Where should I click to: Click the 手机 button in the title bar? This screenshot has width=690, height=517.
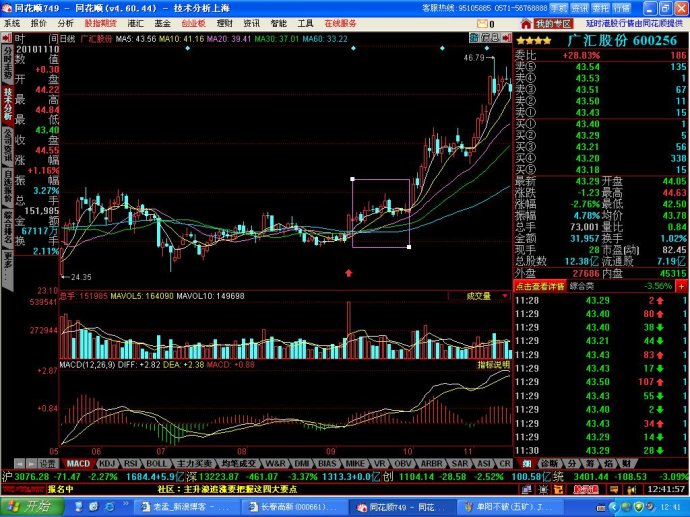click(559, 8)
